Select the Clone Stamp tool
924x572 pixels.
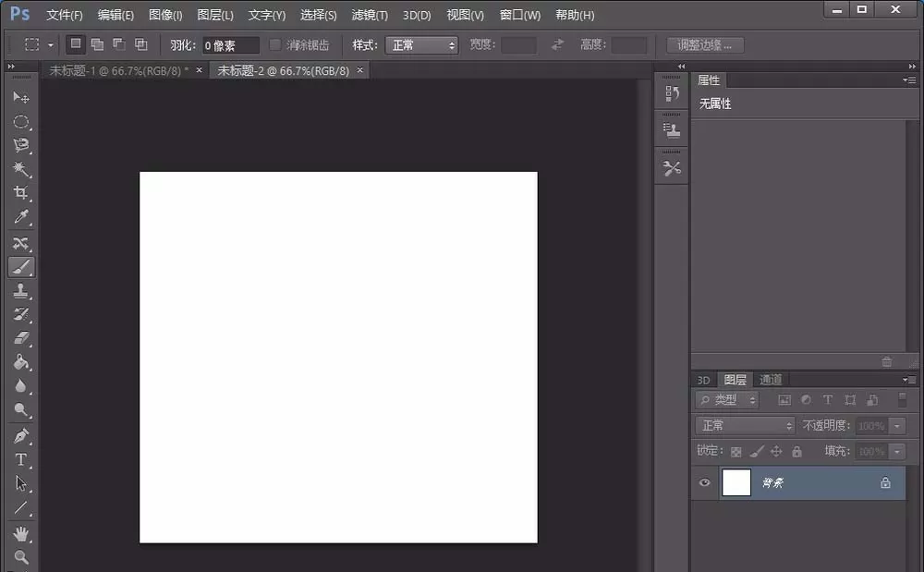pyautogui.click(x=21, y=290)
